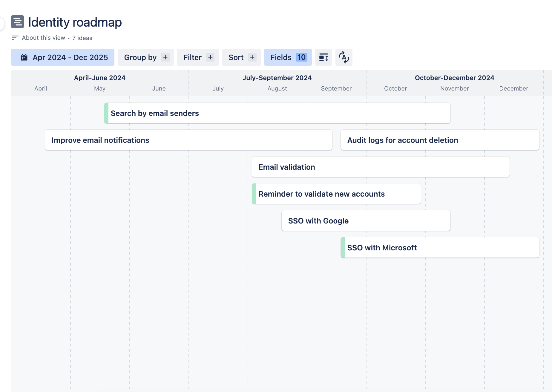Click the calendar icon in date range button

[24, 57]
